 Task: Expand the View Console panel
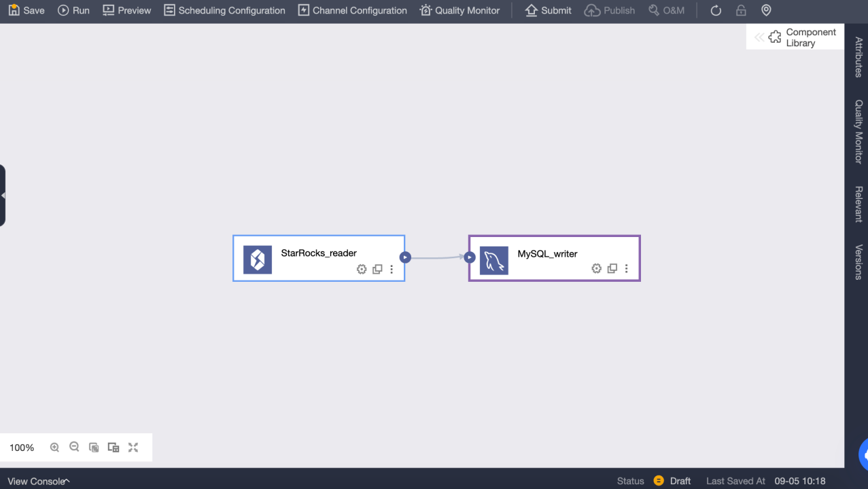pyautogui.click(x=38, y=481)
